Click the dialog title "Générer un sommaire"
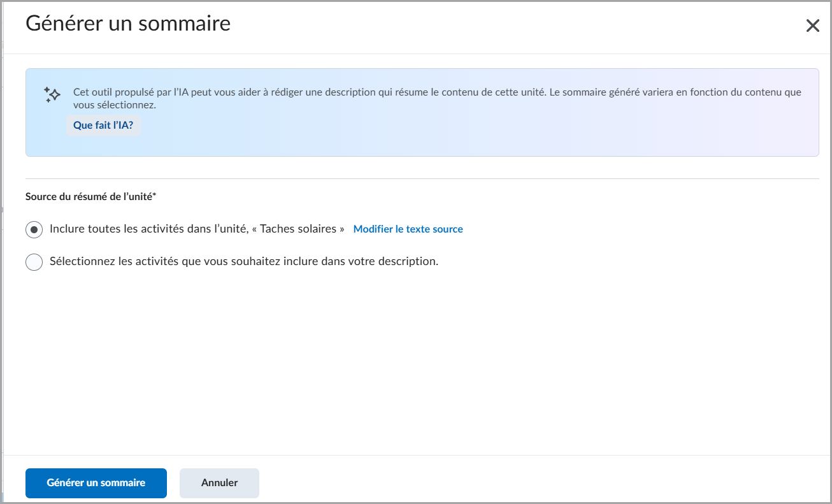This screenshot has width=832, height=504. tap(127, 23)
